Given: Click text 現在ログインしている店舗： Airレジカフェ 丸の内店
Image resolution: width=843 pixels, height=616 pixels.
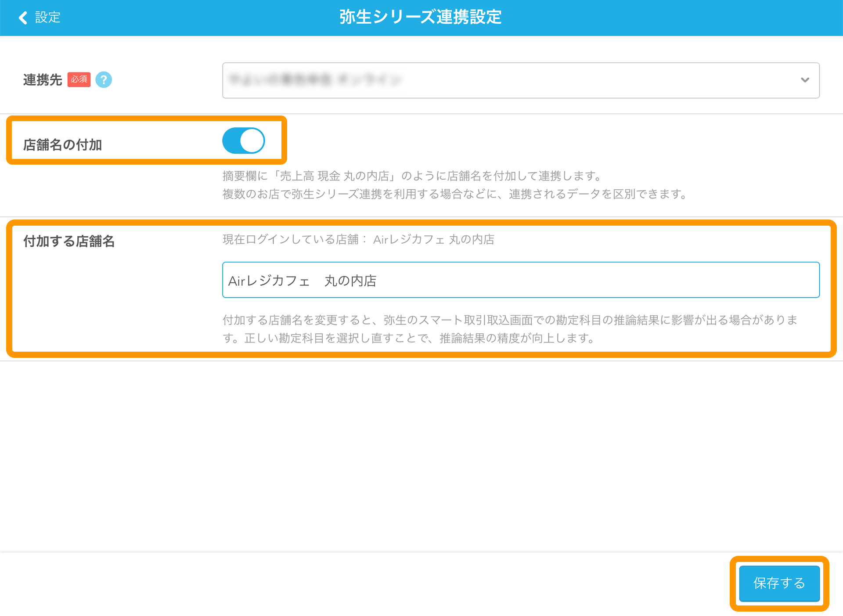Looking at the screenshot, I should 359,239.
